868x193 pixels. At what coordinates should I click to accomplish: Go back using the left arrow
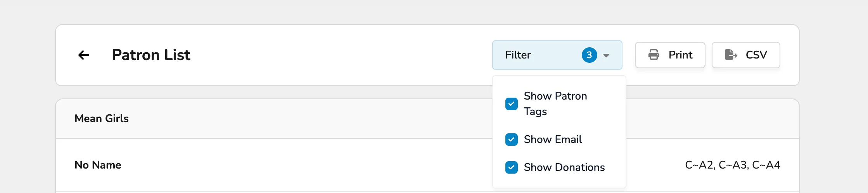click(84, 55)
